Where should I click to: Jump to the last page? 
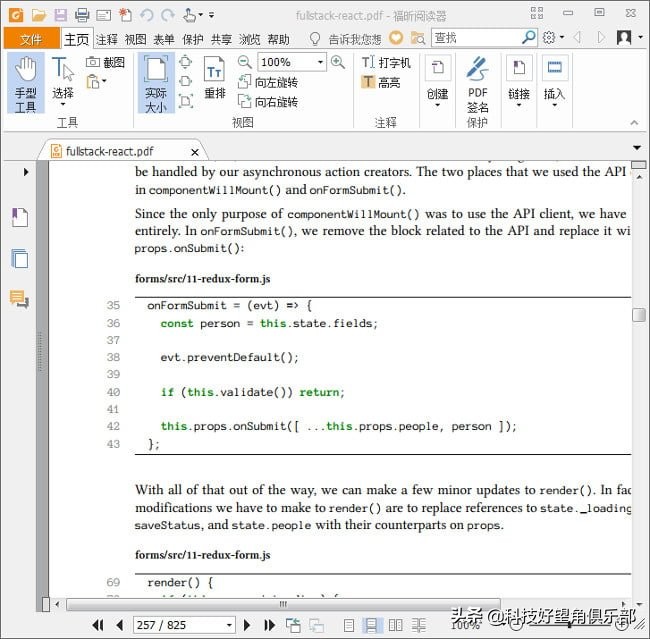click(269, 625)
